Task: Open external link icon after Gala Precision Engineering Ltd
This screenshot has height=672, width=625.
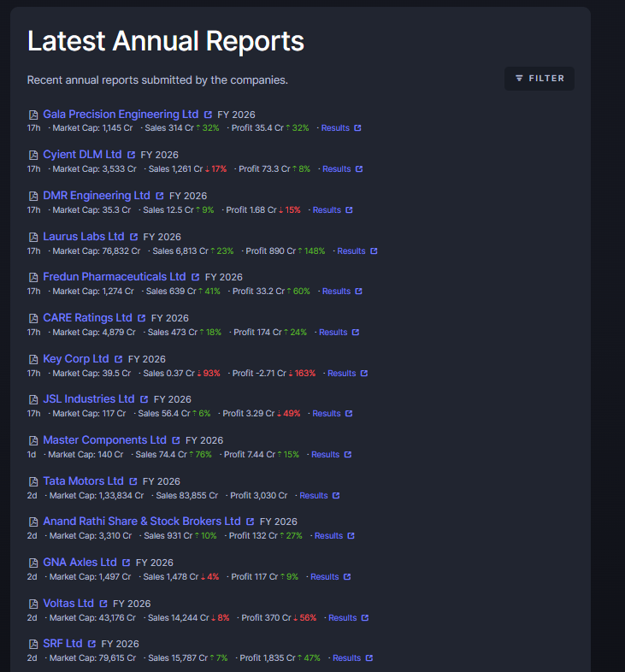Action: coord(208,115)
